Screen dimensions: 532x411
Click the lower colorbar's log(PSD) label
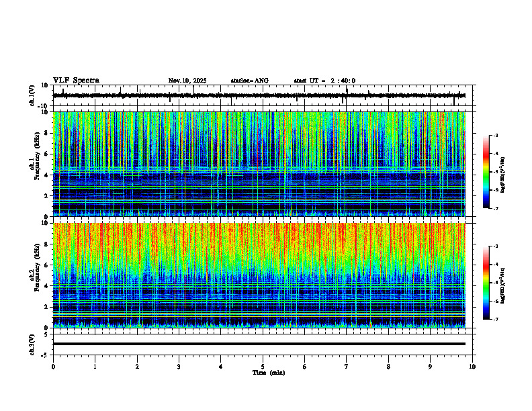[503, 285]
